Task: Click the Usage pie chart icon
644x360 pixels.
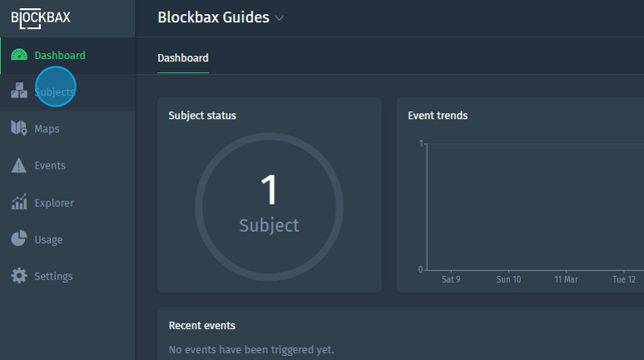Action: tap(18, 239)
